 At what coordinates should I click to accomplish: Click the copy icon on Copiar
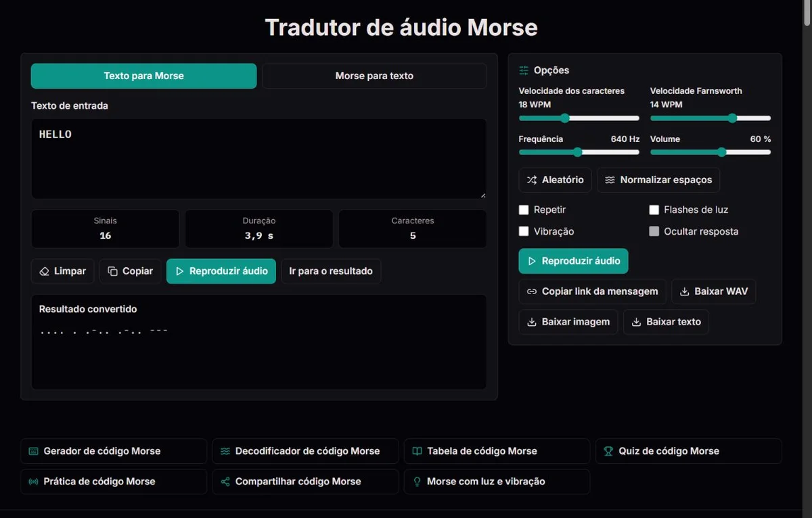point(113,271)
